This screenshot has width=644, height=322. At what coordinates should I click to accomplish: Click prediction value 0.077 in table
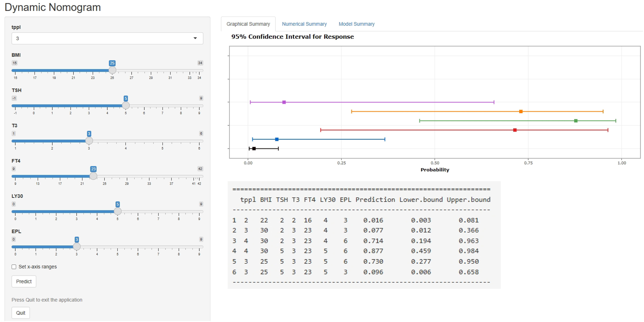pos(373,230)
